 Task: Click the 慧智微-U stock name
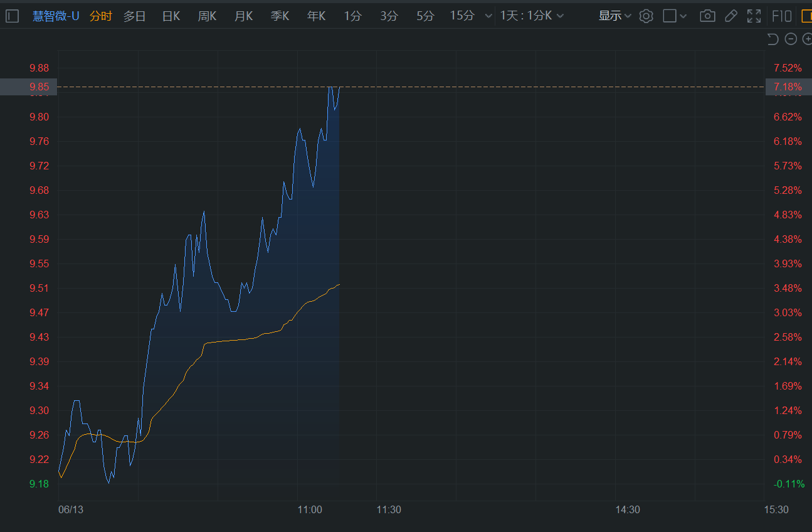(x=56, y=16)
